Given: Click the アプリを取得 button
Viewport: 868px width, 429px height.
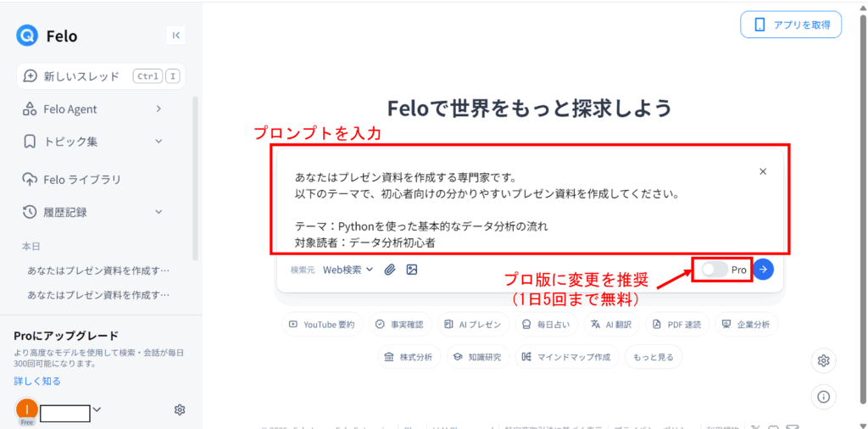Looking at the screenshot, I should [791, 25].
